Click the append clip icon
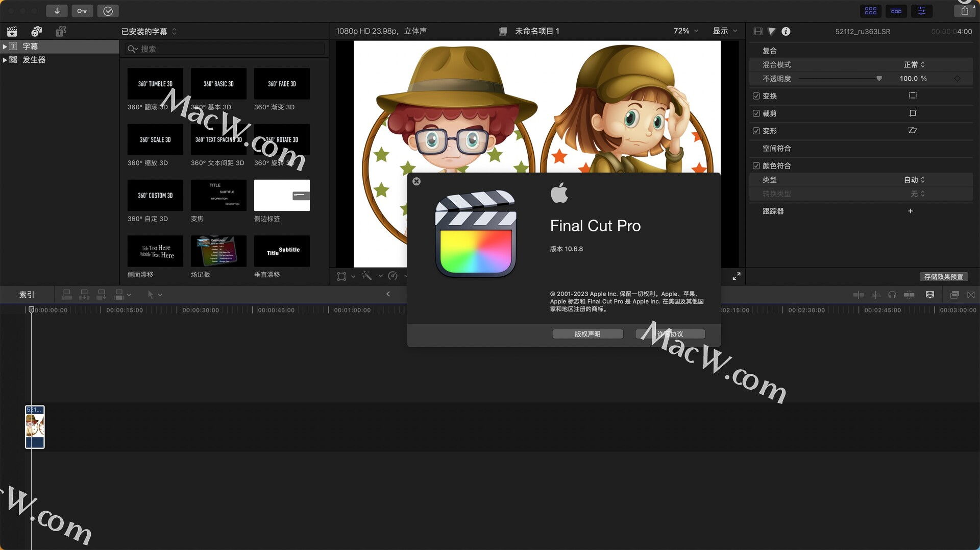The image size is (980, 550). pyautogui.click(x=101, y=294)
